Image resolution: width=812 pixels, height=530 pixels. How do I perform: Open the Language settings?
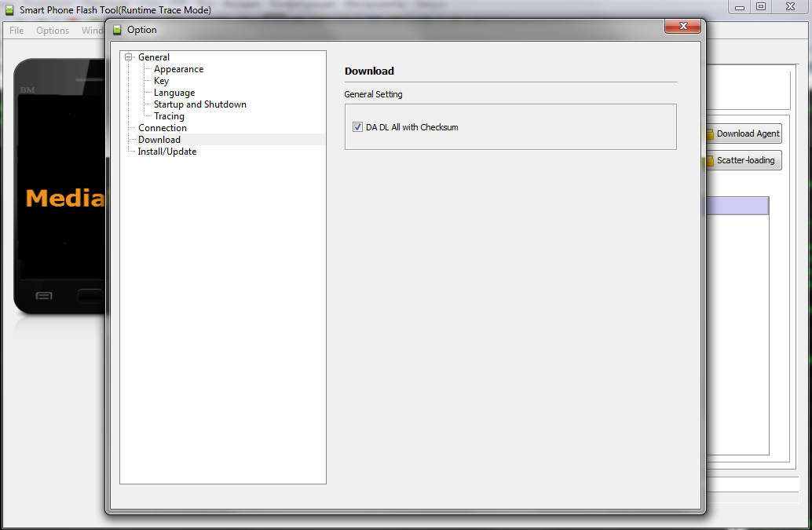point(174,93)
